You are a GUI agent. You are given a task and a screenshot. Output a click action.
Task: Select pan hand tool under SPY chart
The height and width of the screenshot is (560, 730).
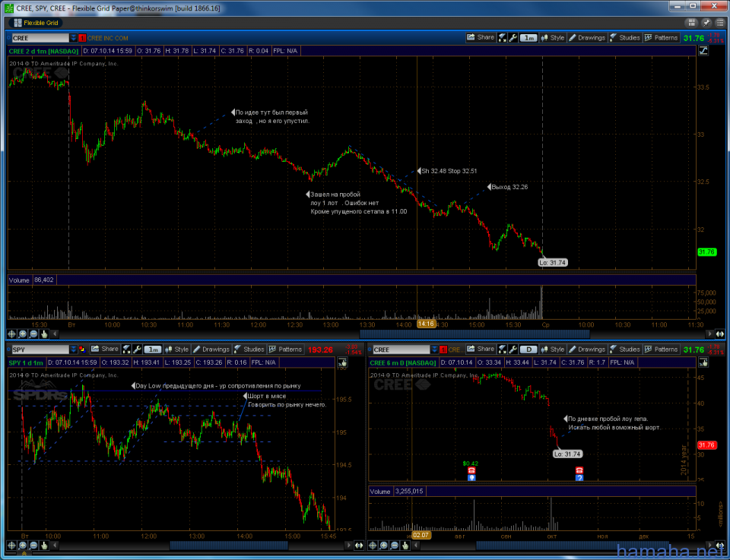click(x=44, y=545)
